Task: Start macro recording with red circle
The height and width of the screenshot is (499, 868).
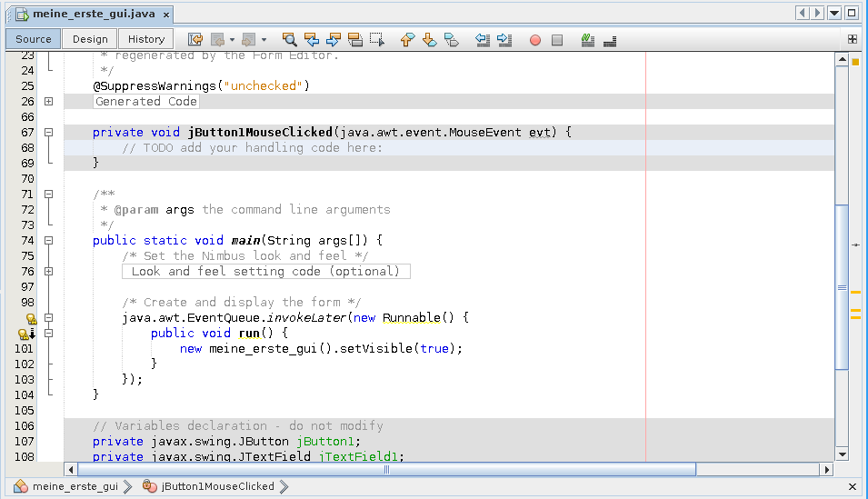Action: 535,40
